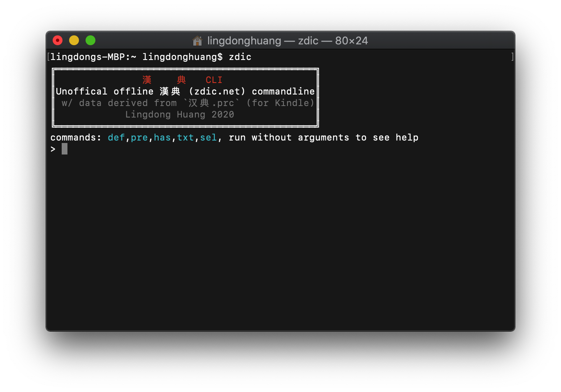Click 'Lingdong Huang 2020' credit line
The height and width of the screenshot is (392, 561).
pos(180,115)
